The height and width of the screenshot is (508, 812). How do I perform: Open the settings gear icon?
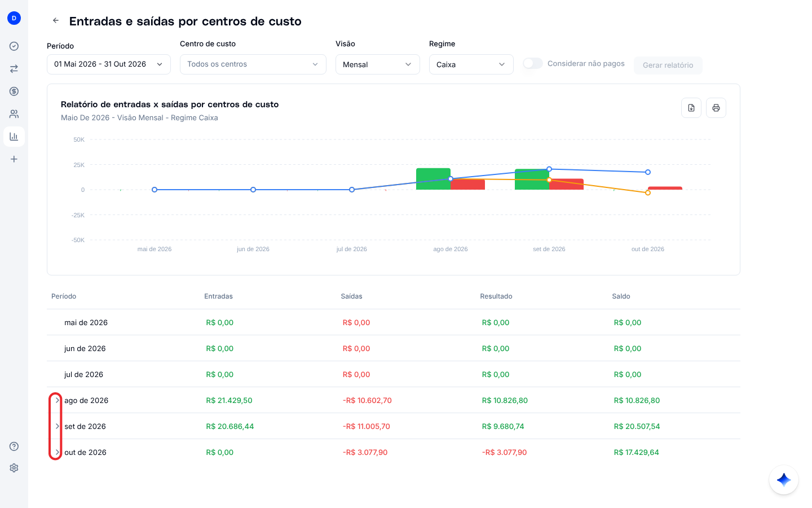point(14,468)
